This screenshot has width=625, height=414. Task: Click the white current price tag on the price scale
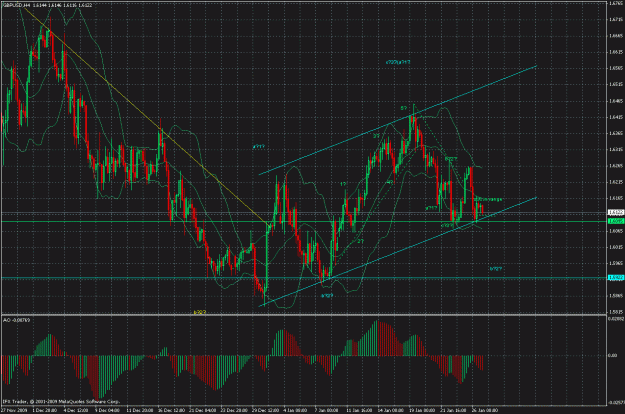click(616, 212)
